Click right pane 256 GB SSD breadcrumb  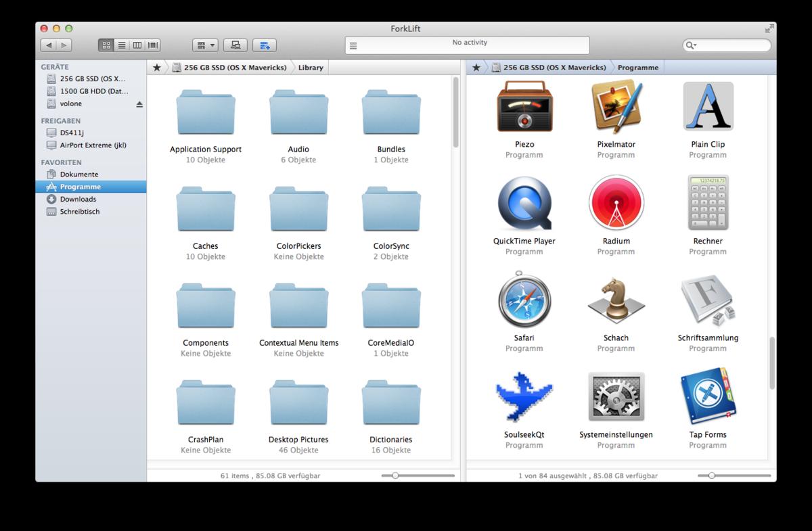549,67
